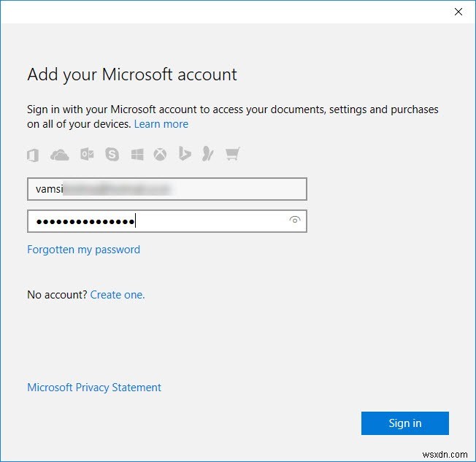Click the Skype icon
This screenshot has width=476, height=462.
point(112,154)
